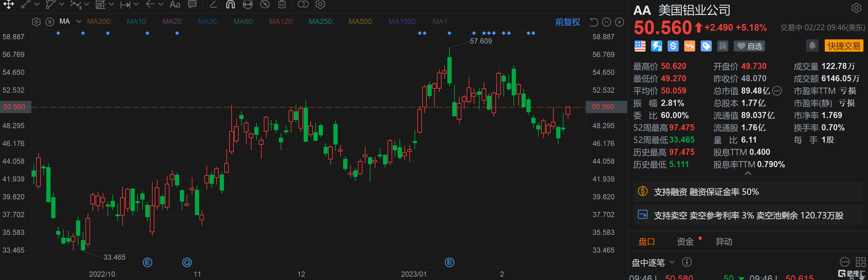Delete drawings with the trash icon
868x280 pixels.
pos(282,4)
